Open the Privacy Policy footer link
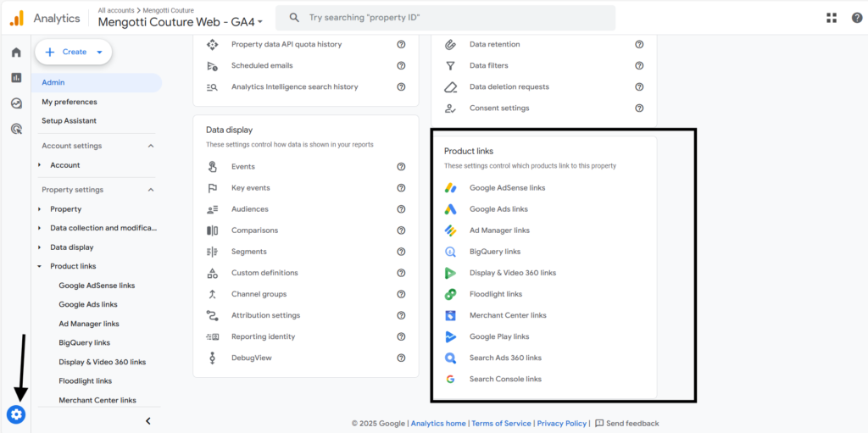The image size is (868, 433). pos(561,423)
